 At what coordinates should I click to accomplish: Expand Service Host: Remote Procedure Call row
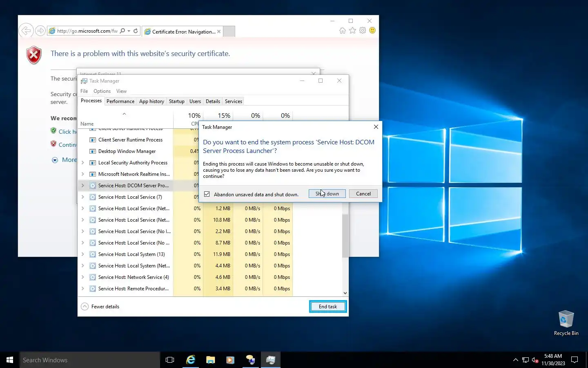(83, 289)
